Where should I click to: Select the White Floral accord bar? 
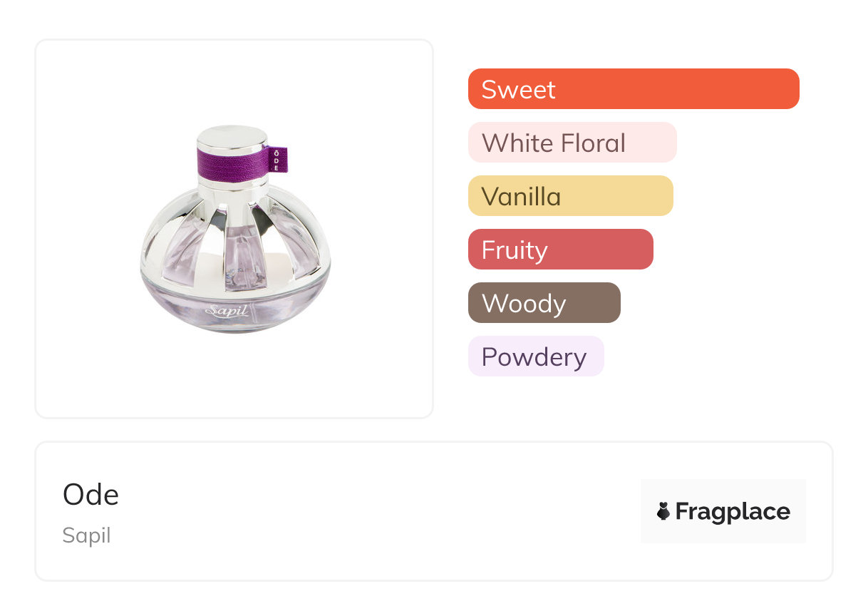point(572,143)
